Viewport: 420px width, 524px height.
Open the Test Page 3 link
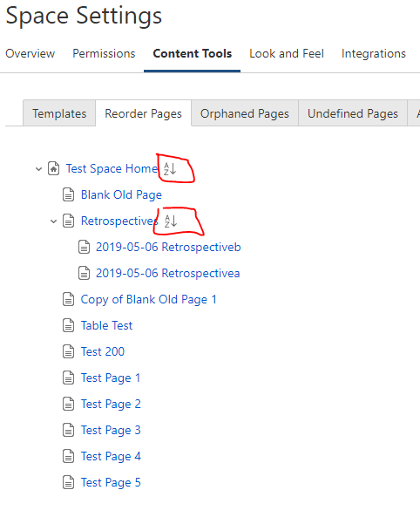(111, 430)
